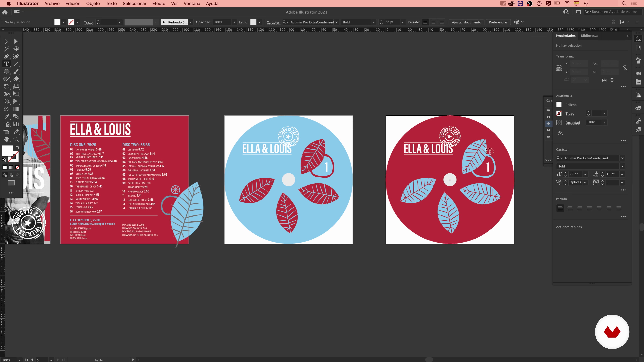Screen dimensions: 644x362
Task: Select the Hand tool
Action: (x=7, y=139)
